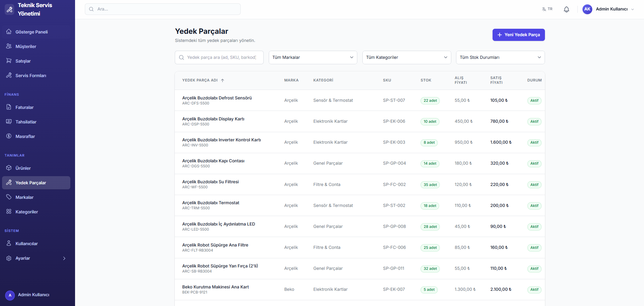This screenshot has width=644, height=306.
Task: Click the TR language switcher icon
Action: [544, 9]
